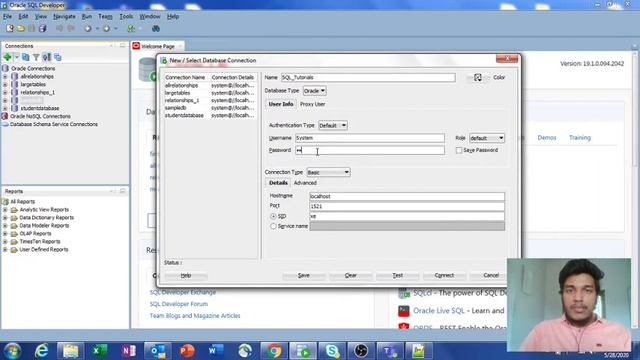The image size is (640, 360).
Task: Click into the connection Name field
Action: coord(368,78)
